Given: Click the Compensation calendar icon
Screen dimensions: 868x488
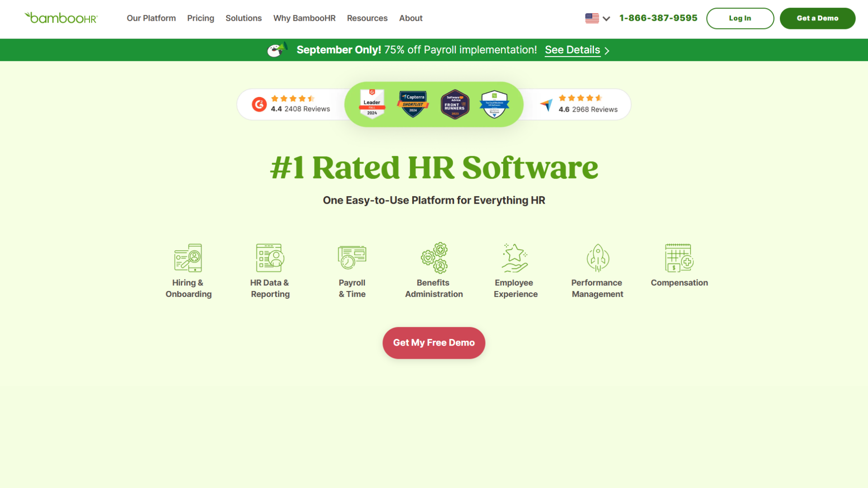Looking at the screenshot, I should click(679, 258).
